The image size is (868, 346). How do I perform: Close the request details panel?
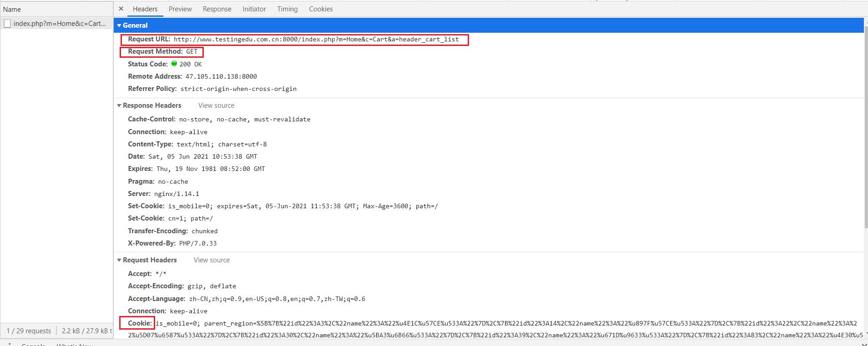tap(121, 9)
